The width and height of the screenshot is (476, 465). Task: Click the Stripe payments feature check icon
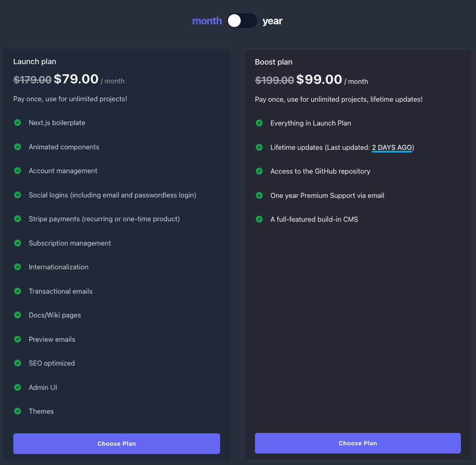pos(17,219)
